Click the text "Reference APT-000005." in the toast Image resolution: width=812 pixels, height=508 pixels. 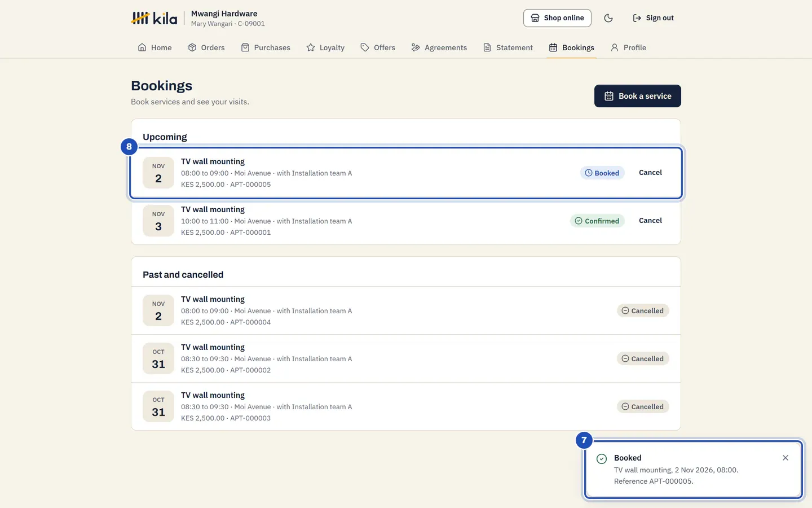(x=654, y=481)
